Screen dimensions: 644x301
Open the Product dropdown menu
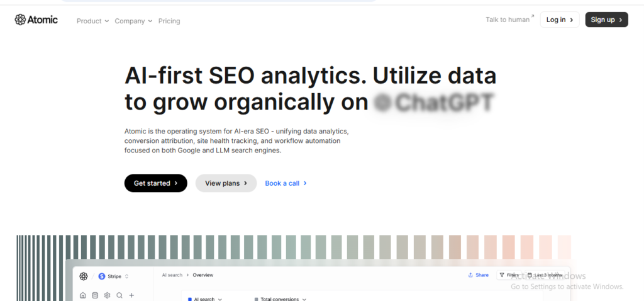coord(92,21)
